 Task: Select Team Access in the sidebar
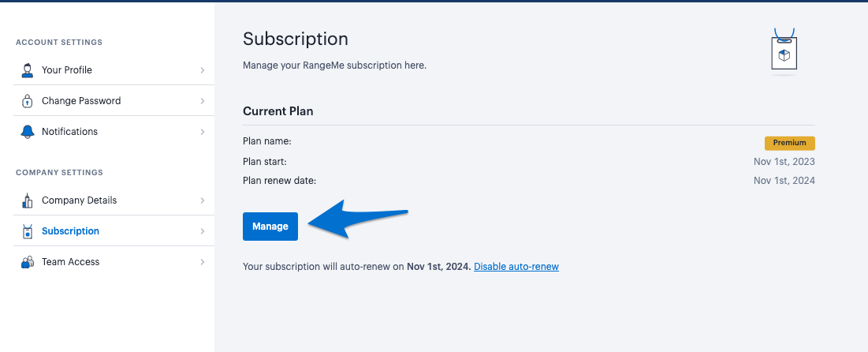114,262
